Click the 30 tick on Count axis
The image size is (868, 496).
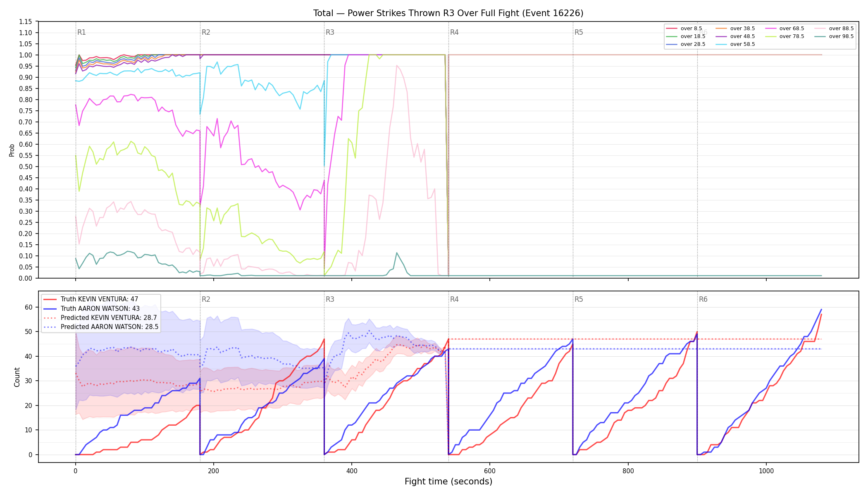pyautogui.click(x=29, y=381)
